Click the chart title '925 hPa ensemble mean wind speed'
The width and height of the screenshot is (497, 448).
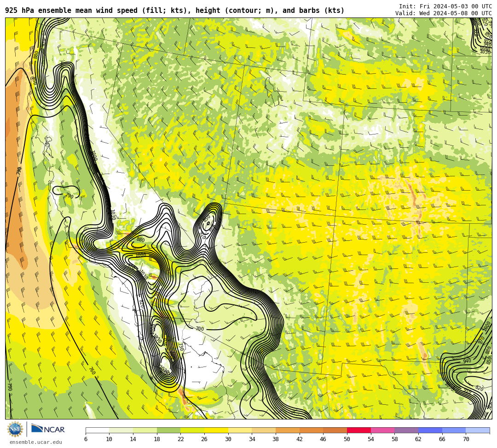click(72, 11)
